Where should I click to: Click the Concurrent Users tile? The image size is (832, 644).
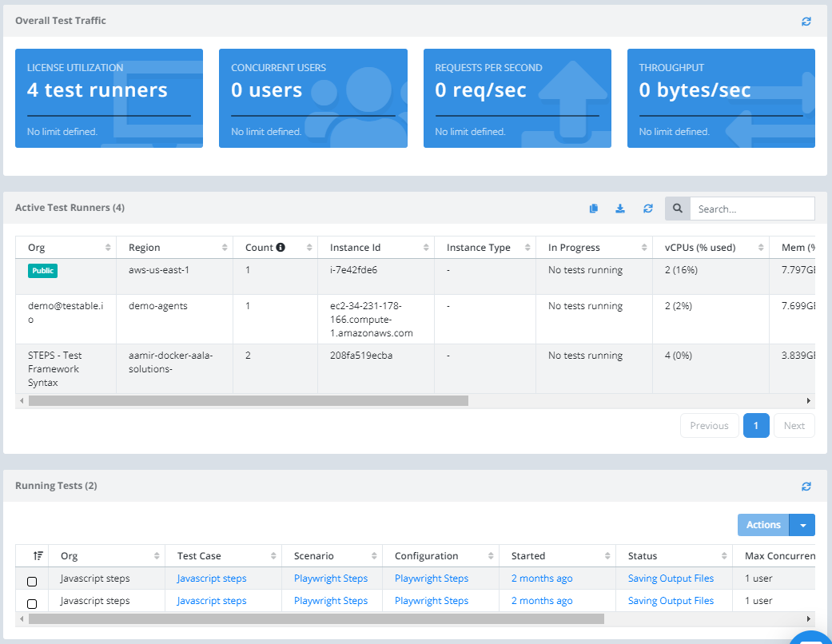coord(313,98)
